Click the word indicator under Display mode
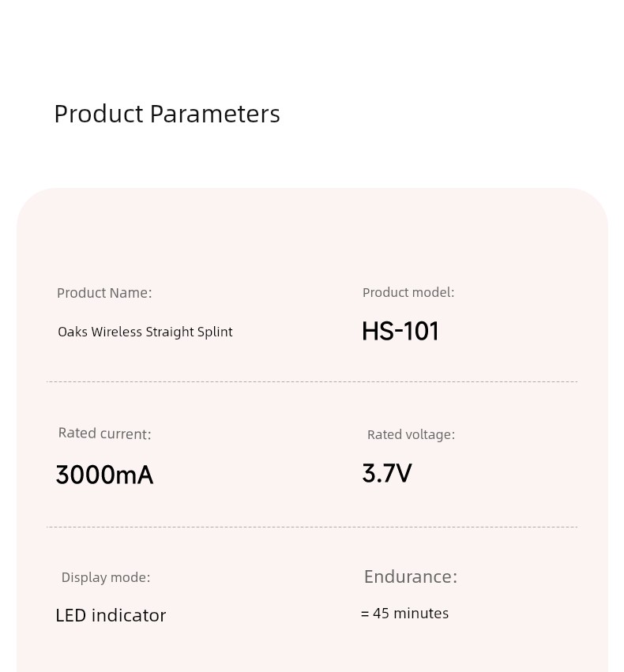Screen dimensions: 624x672 point(129,615)
